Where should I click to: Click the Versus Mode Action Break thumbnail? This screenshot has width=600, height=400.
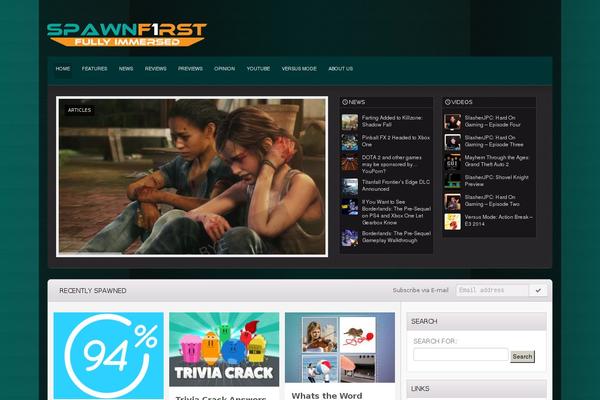(452, 222)
